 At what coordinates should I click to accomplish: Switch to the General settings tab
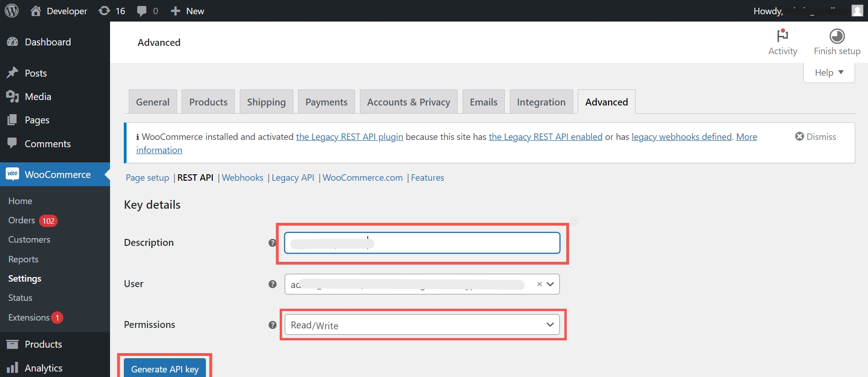(153, 102)
